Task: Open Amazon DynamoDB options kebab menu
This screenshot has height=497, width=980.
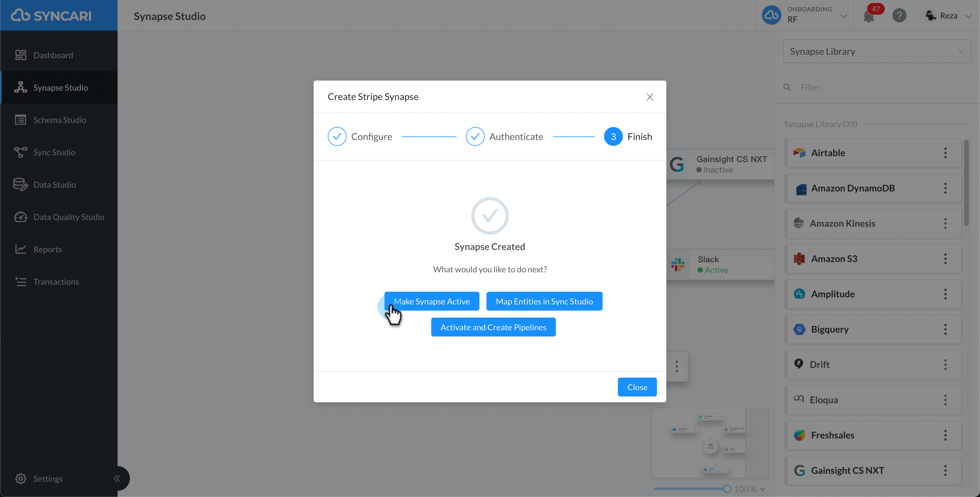Action: point(945,189)
